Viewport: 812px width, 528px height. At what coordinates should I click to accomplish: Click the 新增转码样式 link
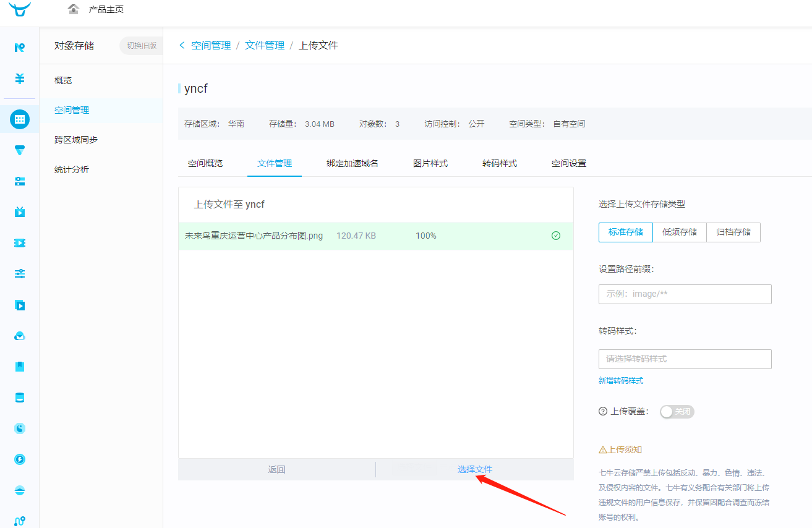(621, 381)
